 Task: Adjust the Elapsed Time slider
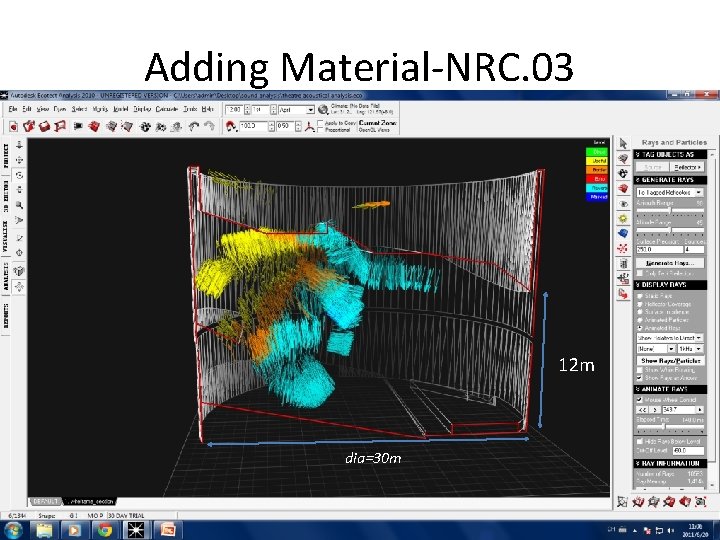click(670, 427)
